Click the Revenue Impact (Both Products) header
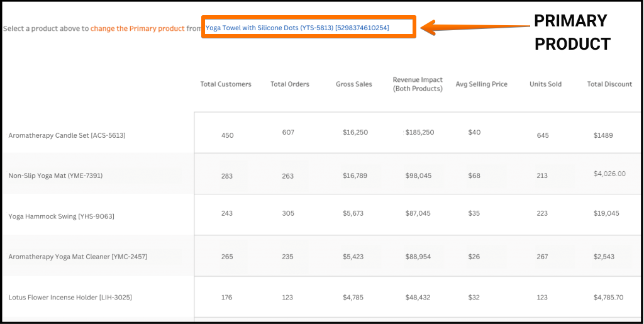 click(418, 84)
